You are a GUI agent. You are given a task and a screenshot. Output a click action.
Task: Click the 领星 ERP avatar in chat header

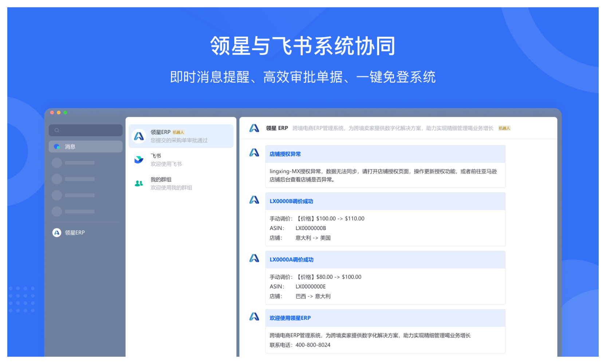pos(254,128)
